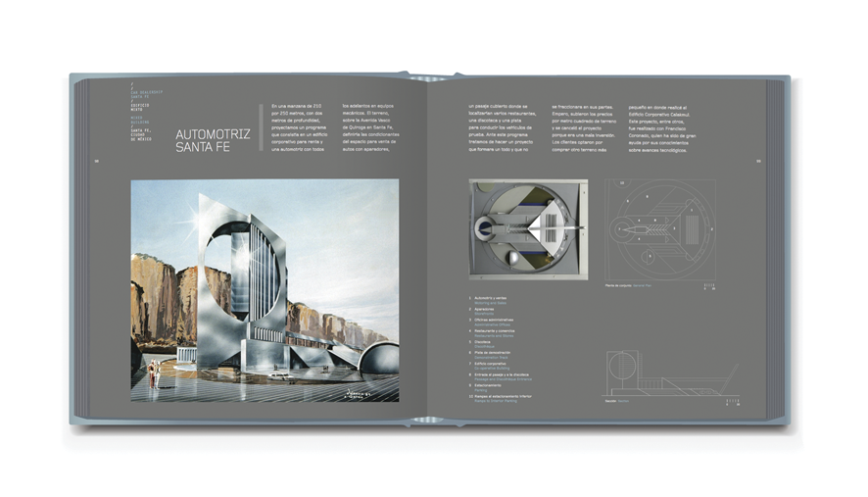The width and height of the screenshot is (868, 497).
Task: Click left page number 98
Action: tap(96, 161)
